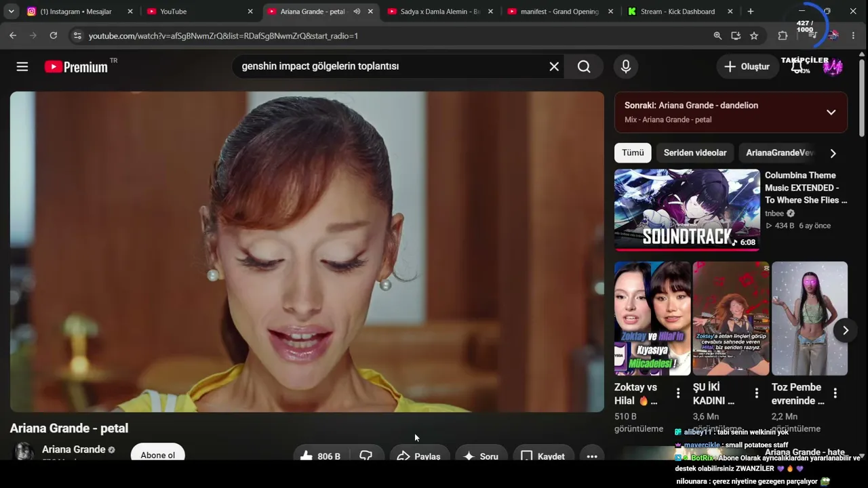
Task: Show next Shorts in the shelf
Action: pyautogui.click(x=845, y=331)
